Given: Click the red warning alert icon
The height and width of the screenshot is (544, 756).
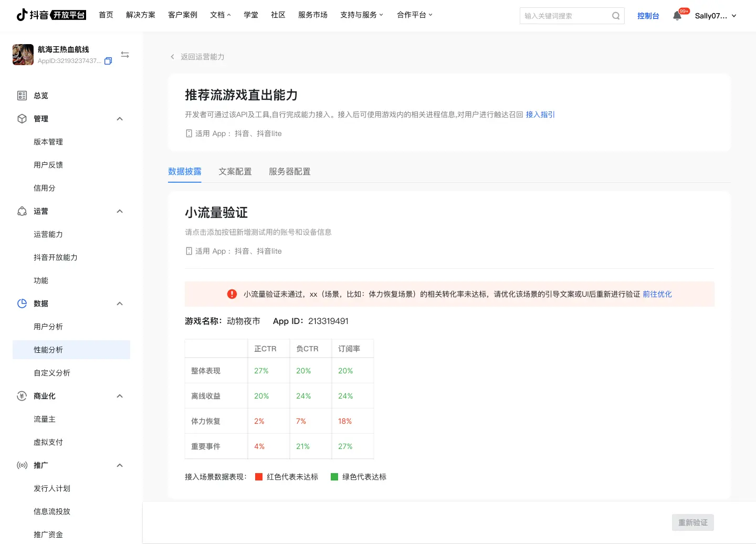Looking at the screenshot, I should point(232,294).
